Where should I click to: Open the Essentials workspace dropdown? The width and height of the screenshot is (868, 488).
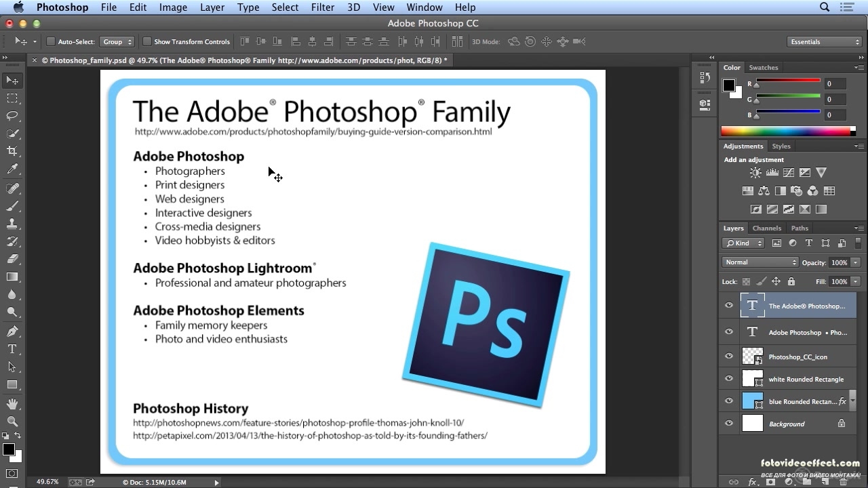pos(825,42)
